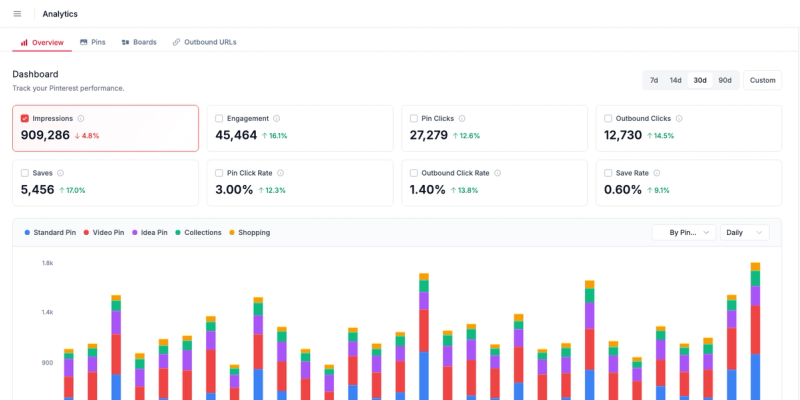800x400 pixels.
Task: Click the 16.1% increase indicator
Action: tap(274, 136)
